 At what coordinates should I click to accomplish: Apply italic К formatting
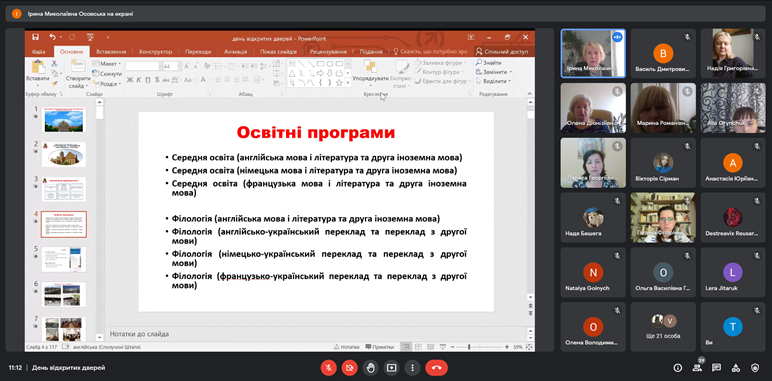coord(139,80)
